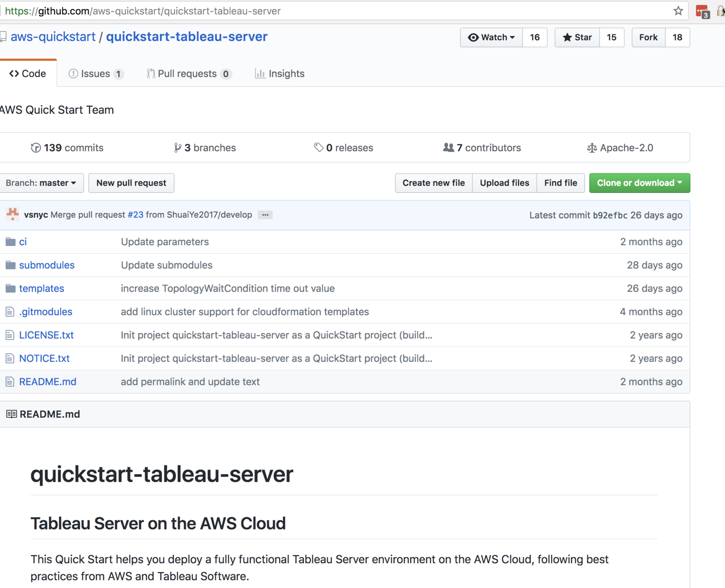Screen dimensions: 725x588
Task: View the 7 contributors list
Action: (x=482, y=148)
